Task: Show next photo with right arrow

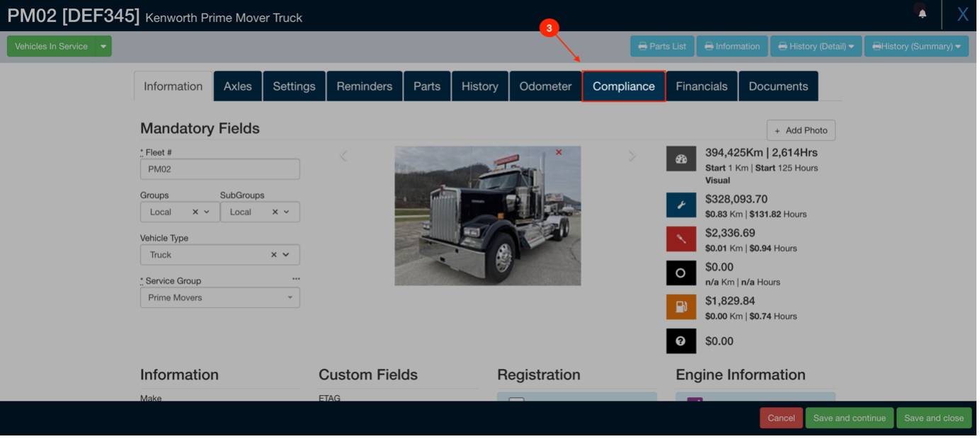Action: pos(632,156)
